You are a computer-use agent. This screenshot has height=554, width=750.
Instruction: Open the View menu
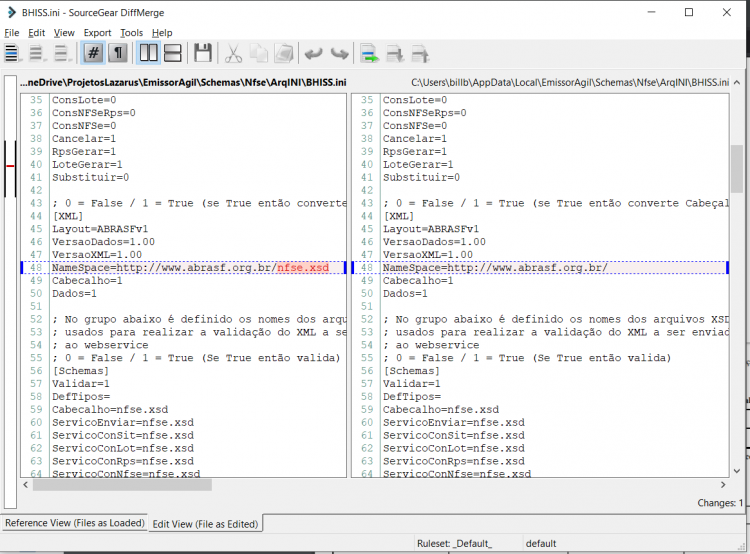point(64,33)
